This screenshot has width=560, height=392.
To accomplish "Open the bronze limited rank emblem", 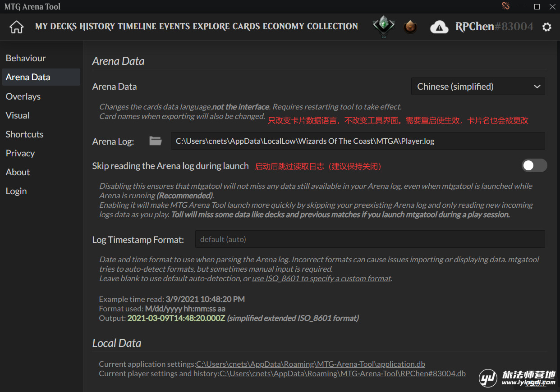I will pyautogui.click(x=410, y=27).
